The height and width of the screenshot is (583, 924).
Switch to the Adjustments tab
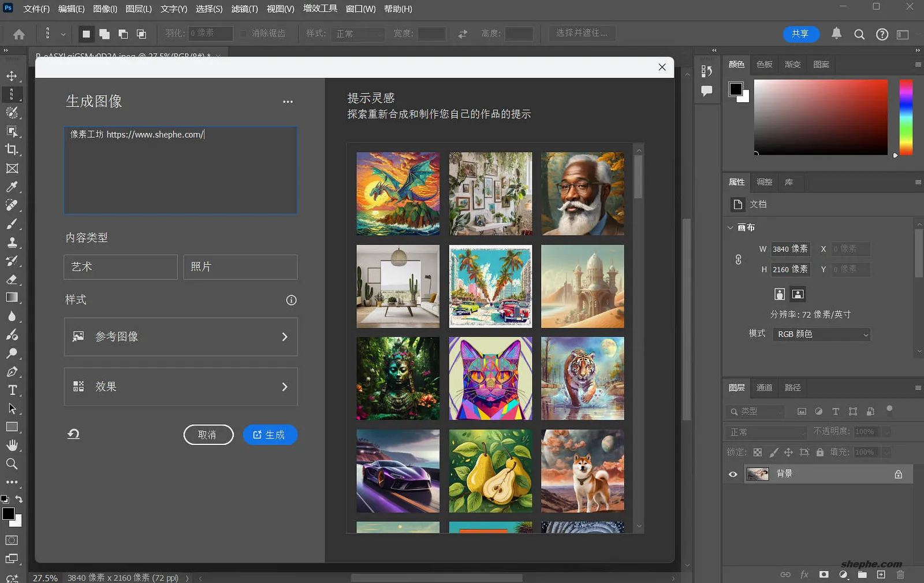(x=764, y=182)
